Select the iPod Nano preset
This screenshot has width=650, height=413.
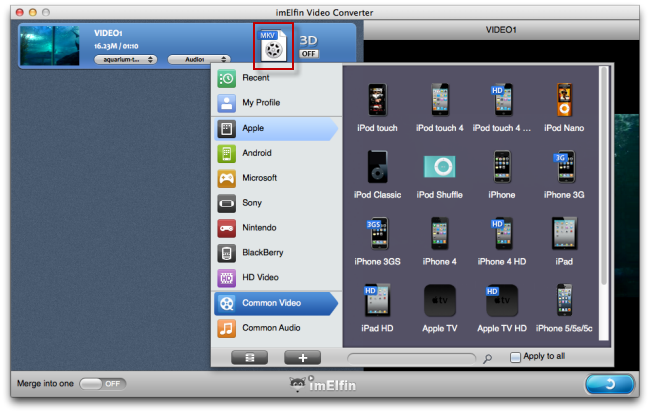tap(564, 107)
